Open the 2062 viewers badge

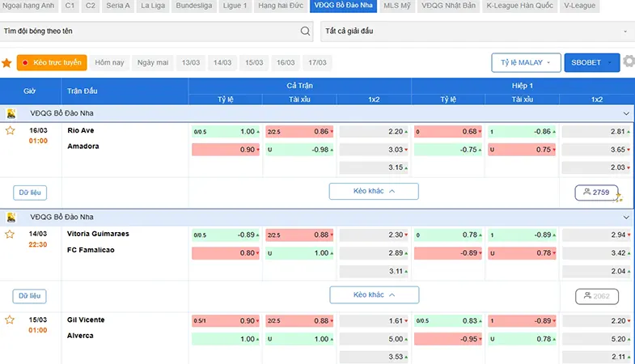pyautogui.click(x=596, y=296)
